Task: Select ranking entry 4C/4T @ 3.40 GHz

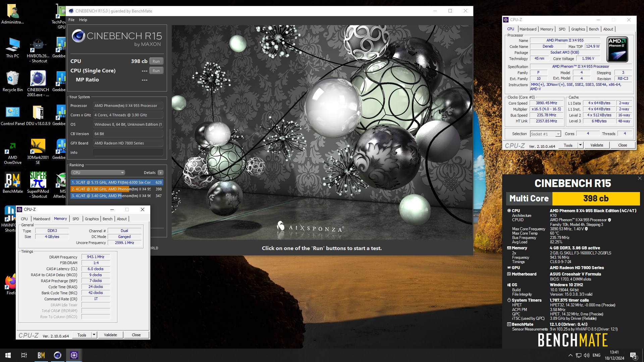Action: coord(117,196)
